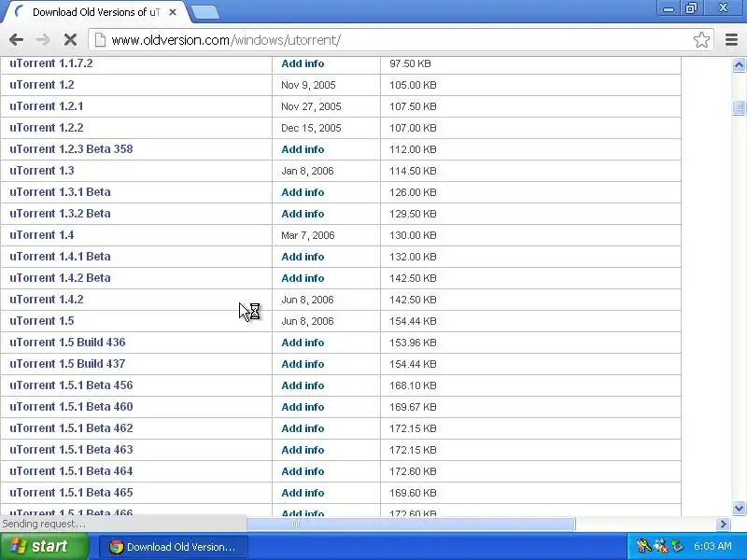Select the Download Old Versions of uTorrent tab
Viewport: 747px width, 560px height.
tap(95, 12)
